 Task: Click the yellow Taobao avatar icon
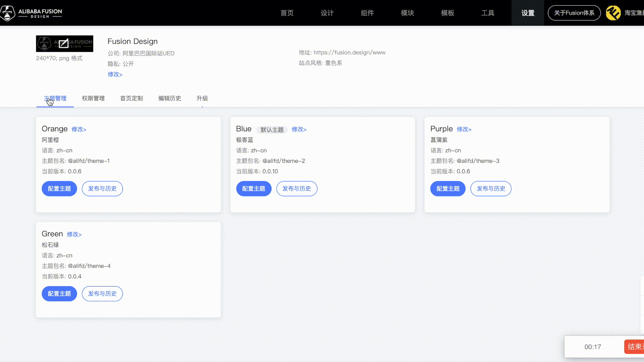pyautogui.click(x=613, y=13)
